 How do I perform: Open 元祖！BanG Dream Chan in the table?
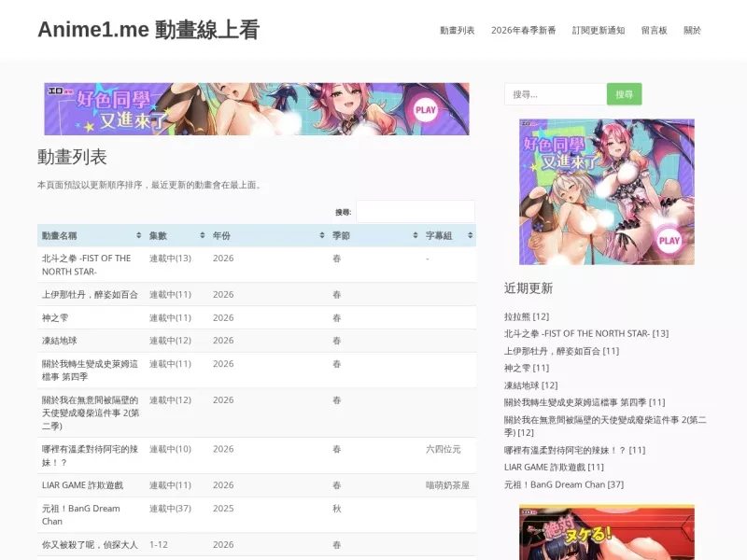pos(81,515)
